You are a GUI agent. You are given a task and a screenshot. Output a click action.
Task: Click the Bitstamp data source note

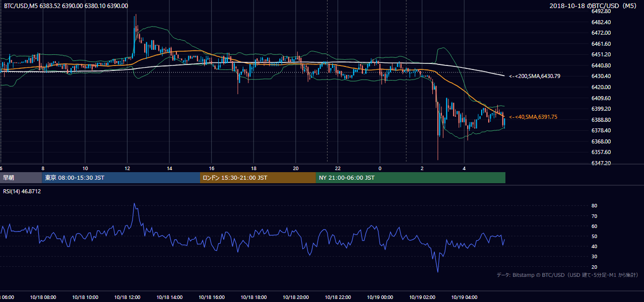tap(568, 275)
